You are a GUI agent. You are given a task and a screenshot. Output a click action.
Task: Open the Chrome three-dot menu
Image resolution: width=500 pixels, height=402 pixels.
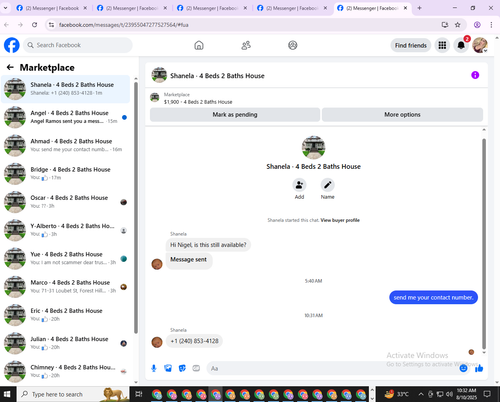point(491,25)
